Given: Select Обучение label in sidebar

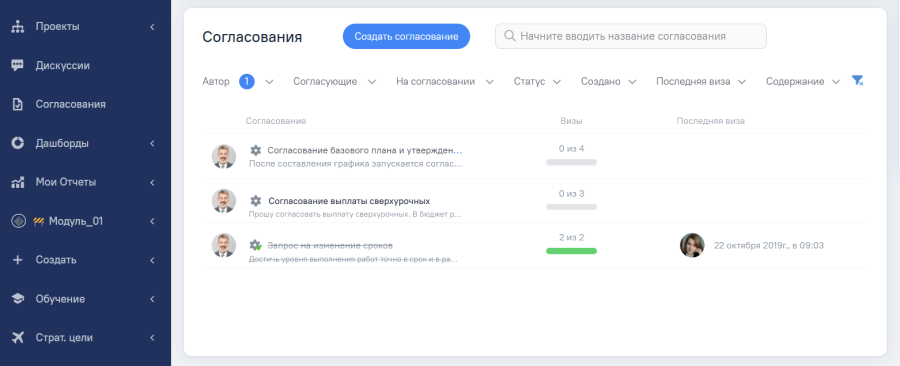Looking at the screenshot, I should pos(60,299).
